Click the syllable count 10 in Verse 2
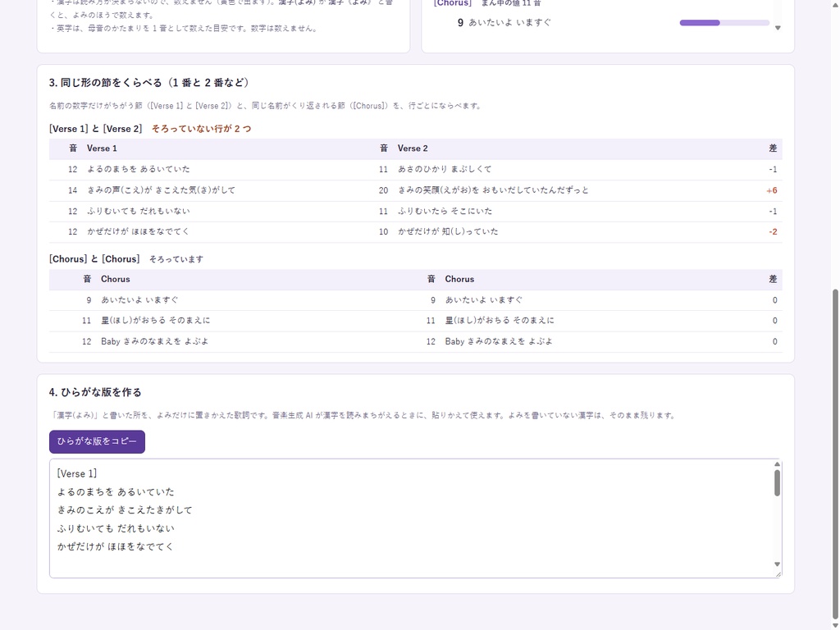 click(383, 232)
